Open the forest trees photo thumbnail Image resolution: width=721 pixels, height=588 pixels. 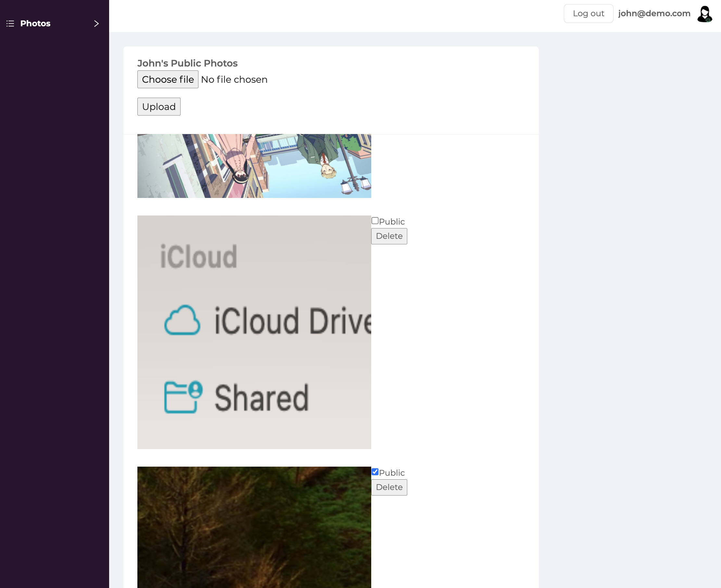[254, 527]
